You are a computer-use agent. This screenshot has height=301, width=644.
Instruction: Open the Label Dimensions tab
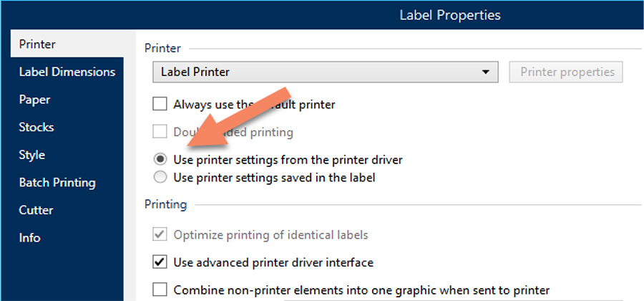67,72
